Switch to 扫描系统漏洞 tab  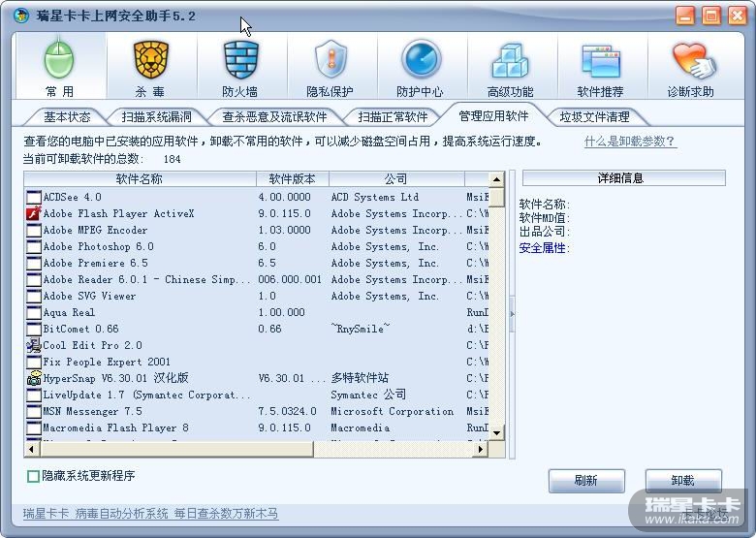click(156, 116)
